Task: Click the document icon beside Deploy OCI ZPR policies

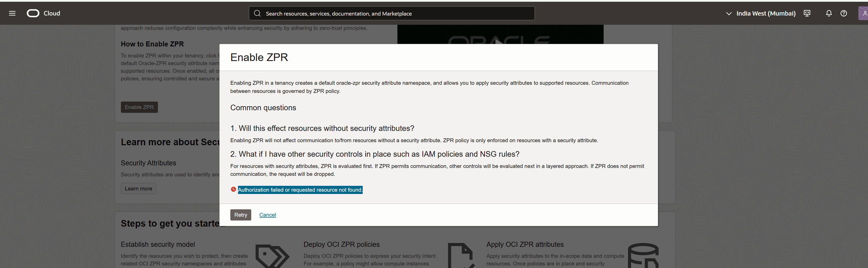Action: click(461, 256)
